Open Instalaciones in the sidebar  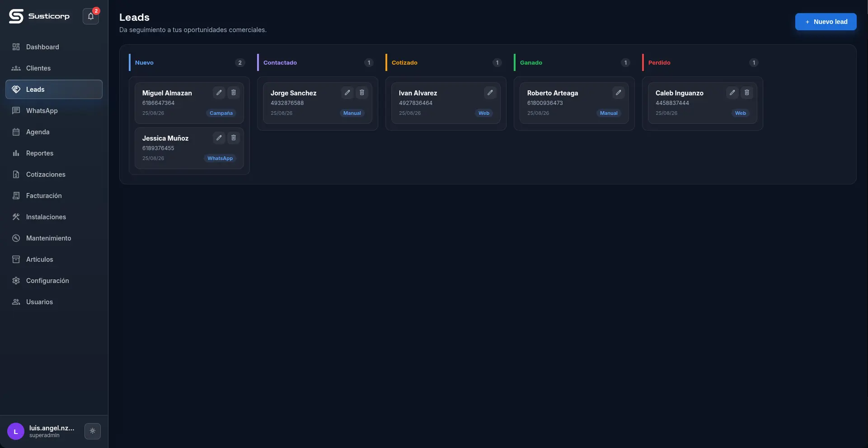point(54,217)
